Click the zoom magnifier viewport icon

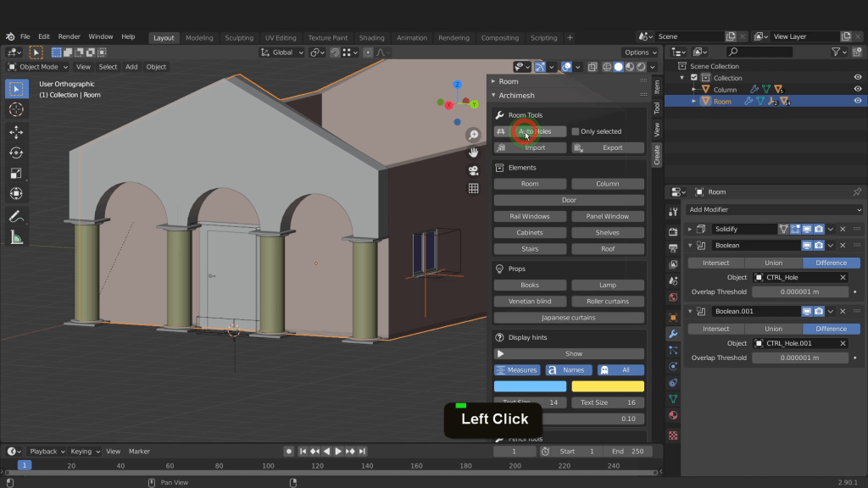pyautogui.click(x=474, y=136)
